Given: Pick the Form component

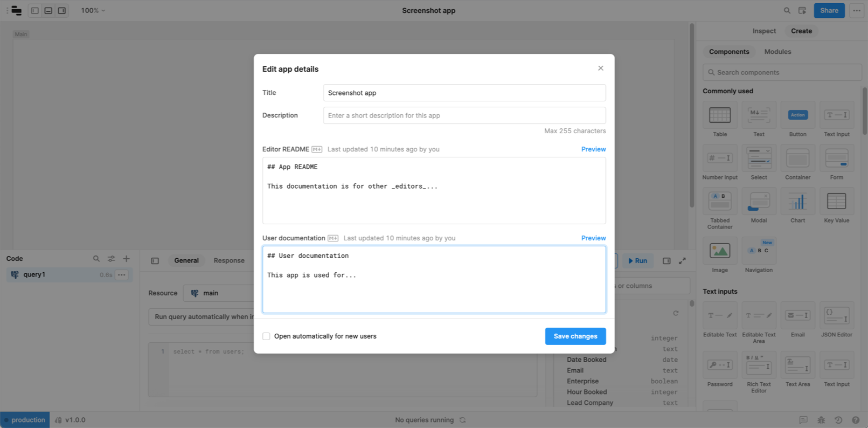Looking at the screenshot, I should [x=836, y=162].
